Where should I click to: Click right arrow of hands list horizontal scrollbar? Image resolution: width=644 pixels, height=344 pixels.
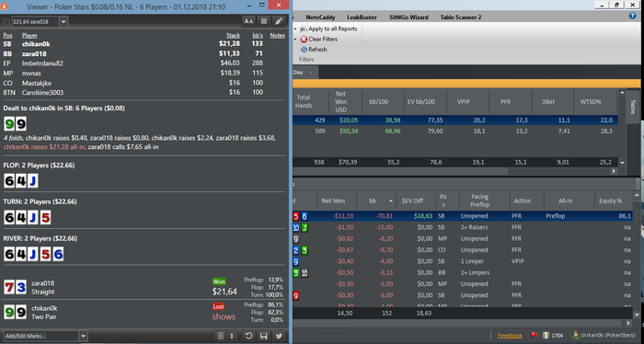tap(628, 323)
